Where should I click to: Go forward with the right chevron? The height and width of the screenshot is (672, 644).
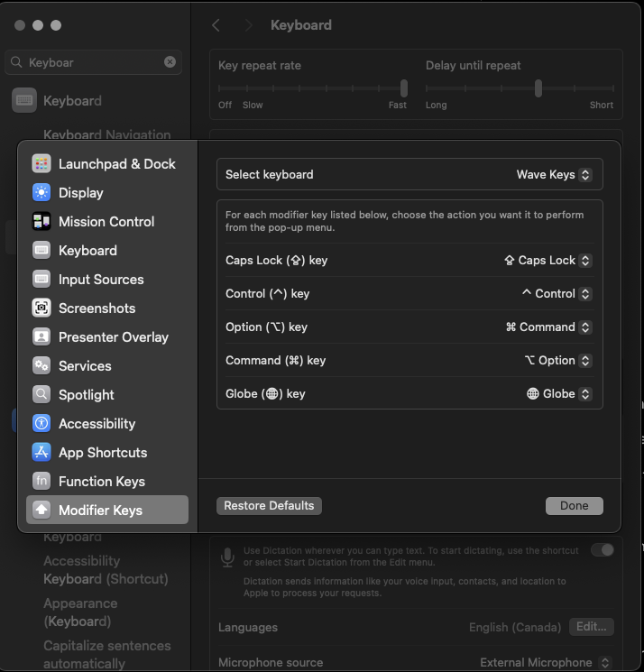pyautogui.click(x=248, y=25)
